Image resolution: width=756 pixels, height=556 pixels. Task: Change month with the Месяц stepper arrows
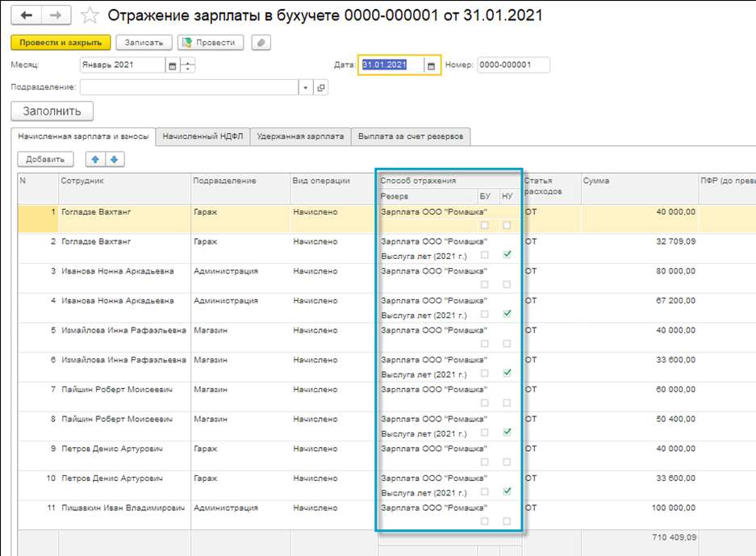tap(187, 65)
